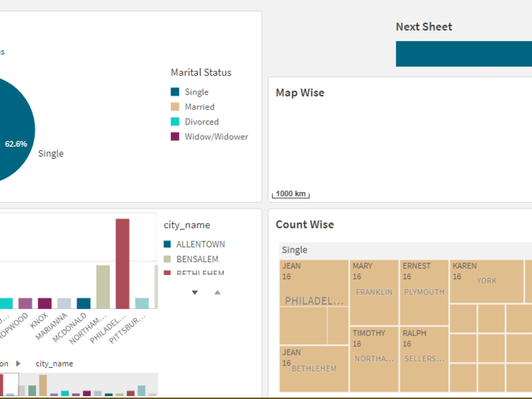Screen dimensions: 532x399
Task: Click the KNOX purple bar
Action: tap(45, 303)
